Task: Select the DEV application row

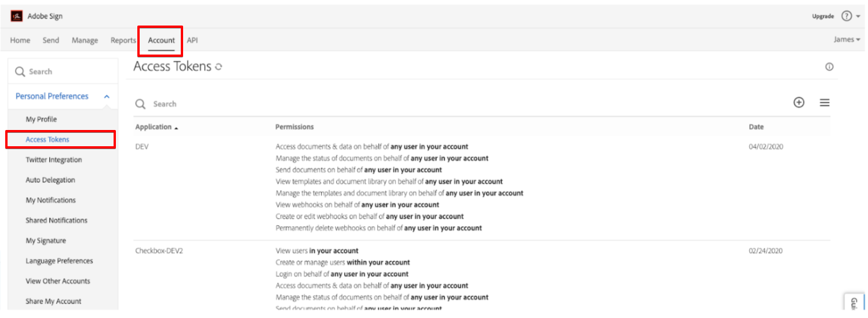Action: 482,187
